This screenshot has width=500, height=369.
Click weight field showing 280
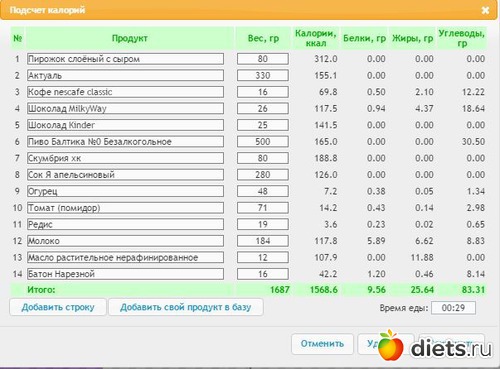(263, 175)
